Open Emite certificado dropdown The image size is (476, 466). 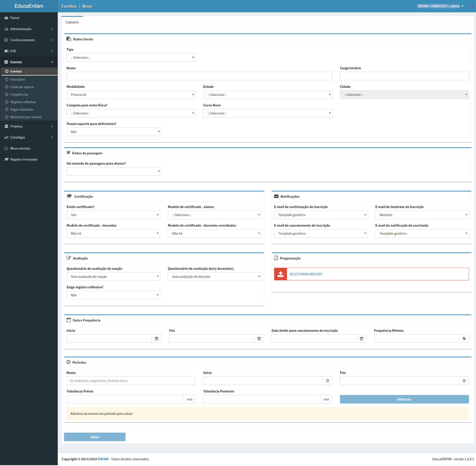[x=113, y=215]
